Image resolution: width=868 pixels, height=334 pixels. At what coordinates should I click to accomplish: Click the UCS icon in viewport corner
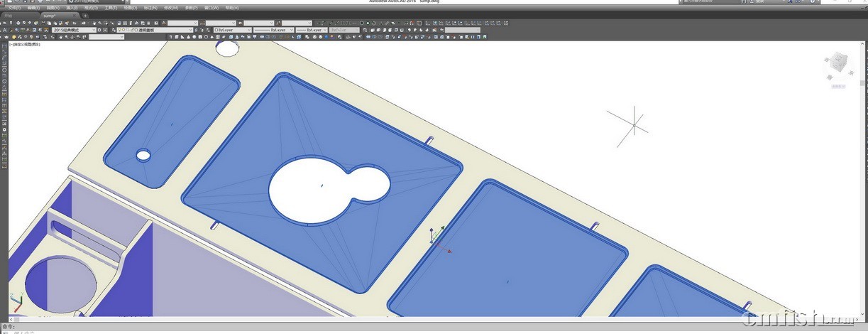(19, 305)
